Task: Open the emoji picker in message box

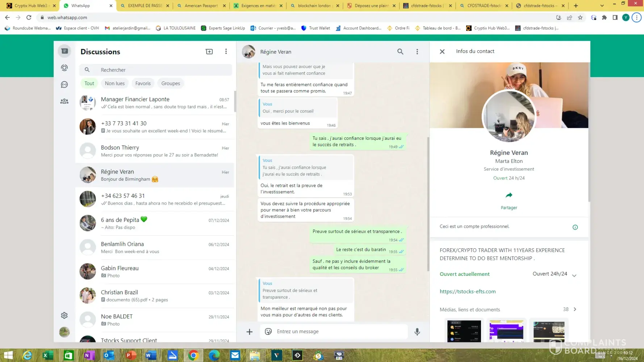Action: click(268, 332)
